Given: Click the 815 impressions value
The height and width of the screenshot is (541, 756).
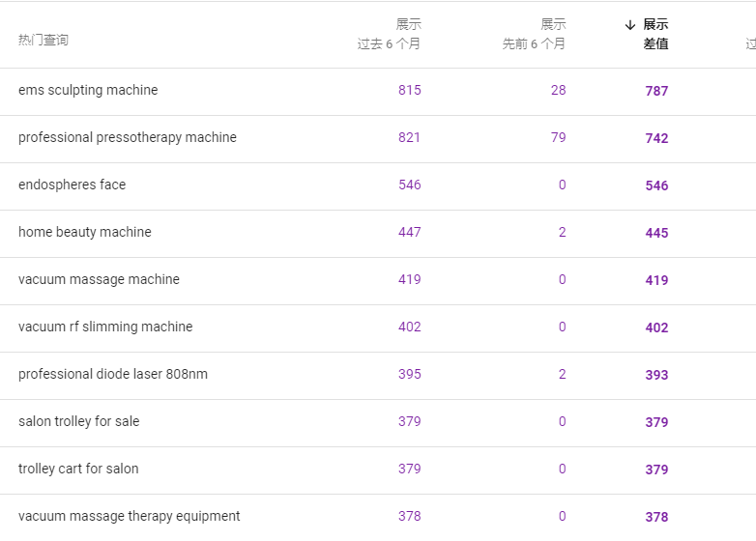Looking at the screenshot, I should click(410, 90).
